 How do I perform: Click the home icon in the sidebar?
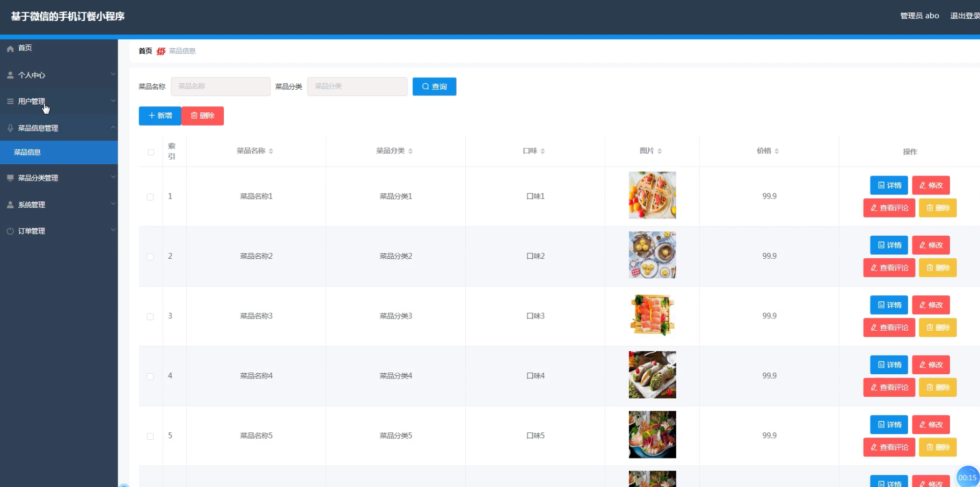pos(10,48)
